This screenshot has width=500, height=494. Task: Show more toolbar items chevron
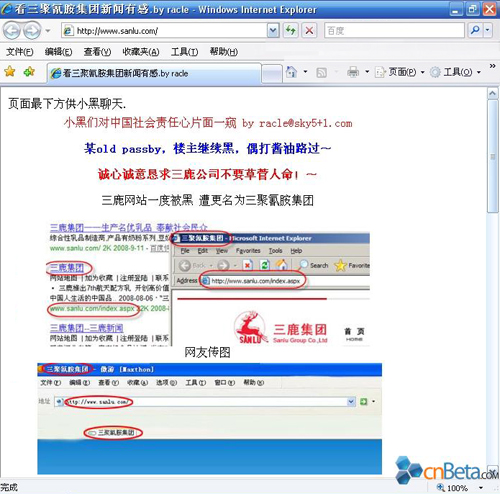[x=492, y=66]
